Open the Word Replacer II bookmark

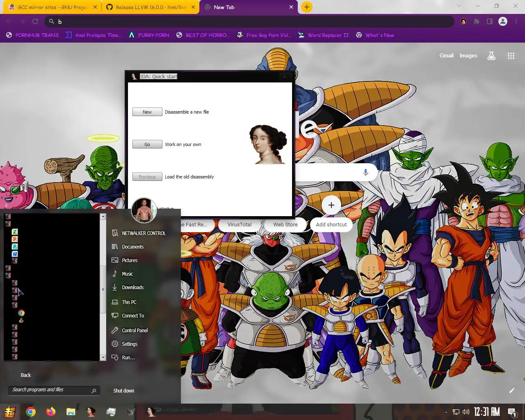(323, 35)
